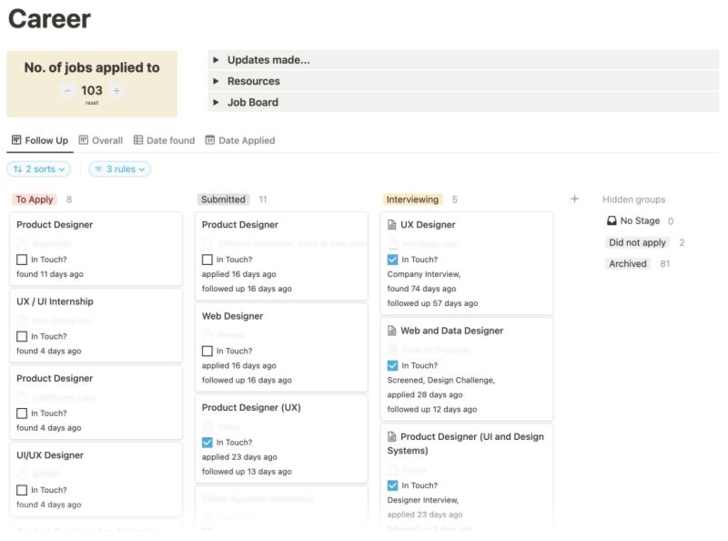Switch to the Date found tab

[x=164, y=141]
